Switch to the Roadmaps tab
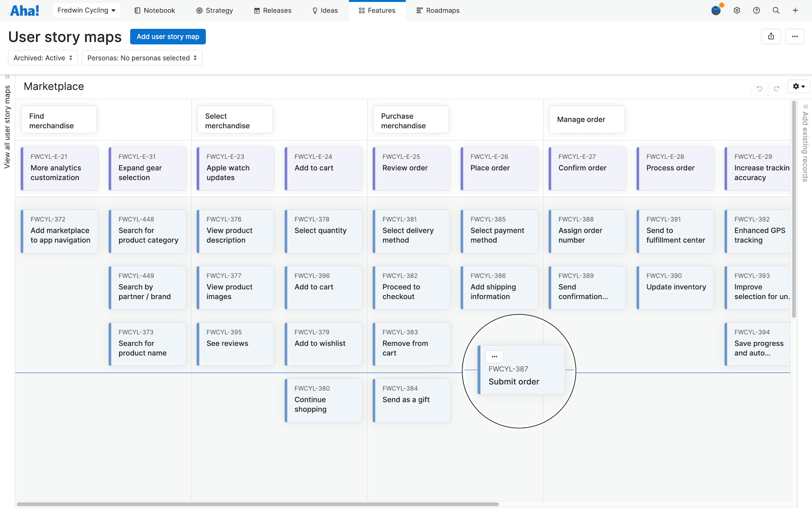This screenshot has width=812, height=508. (x=438, y=11)
